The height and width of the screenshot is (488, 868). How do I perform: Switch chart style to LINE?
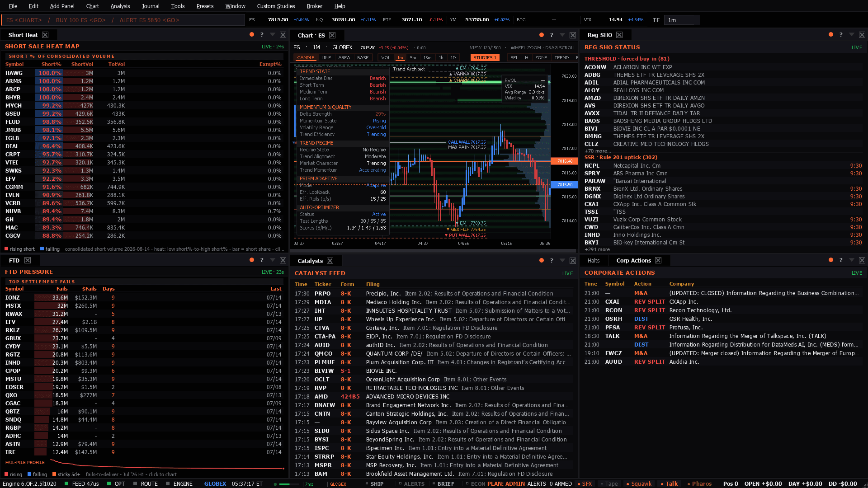coord(326,58)
